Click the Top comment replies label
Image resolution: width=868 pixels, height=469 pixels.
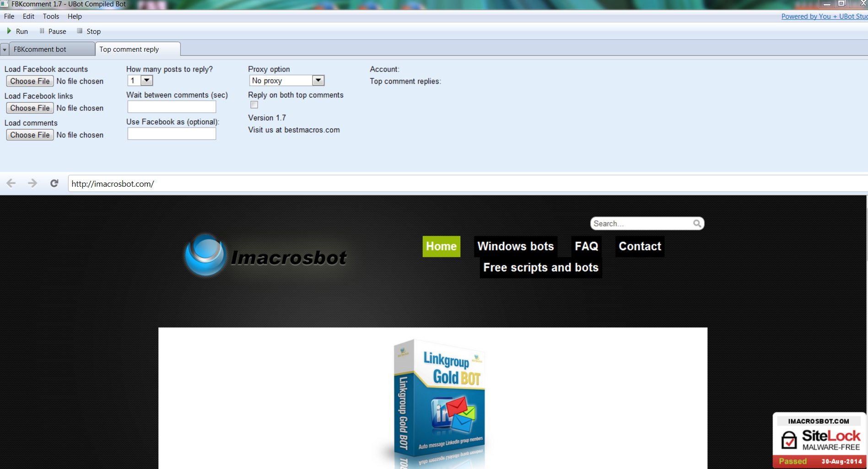point(405,81)
